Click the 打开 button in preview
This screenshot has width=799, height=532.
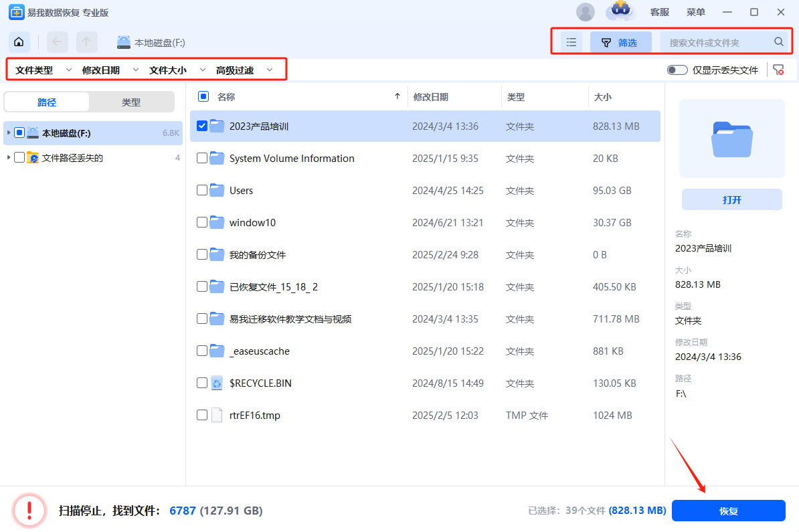tap(731, 200)
